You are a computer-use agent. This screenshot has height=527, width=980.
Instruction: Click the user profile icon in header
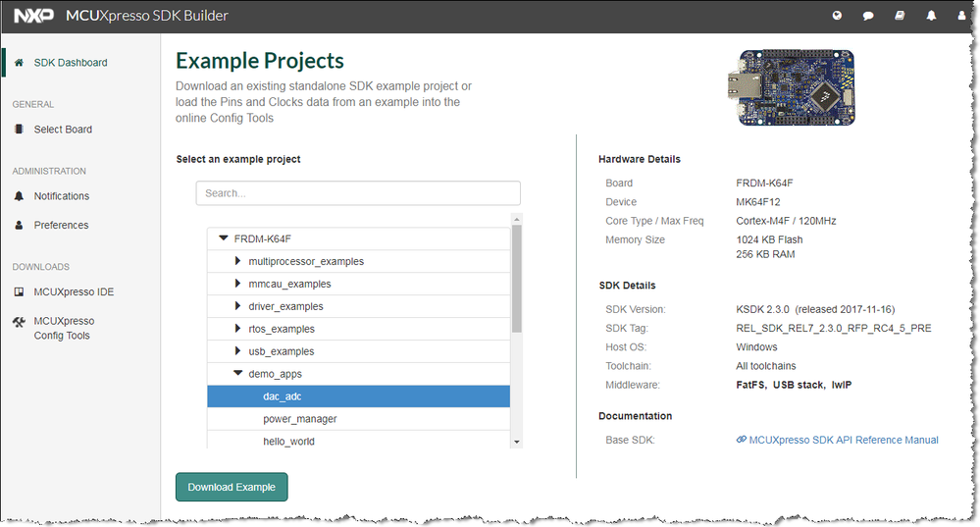pyautogui.click(x=961, y=16)
